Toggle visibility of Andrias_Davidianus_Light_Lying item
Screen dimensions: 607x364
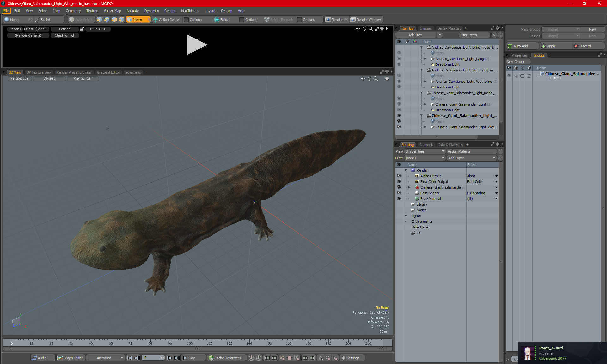399,59
